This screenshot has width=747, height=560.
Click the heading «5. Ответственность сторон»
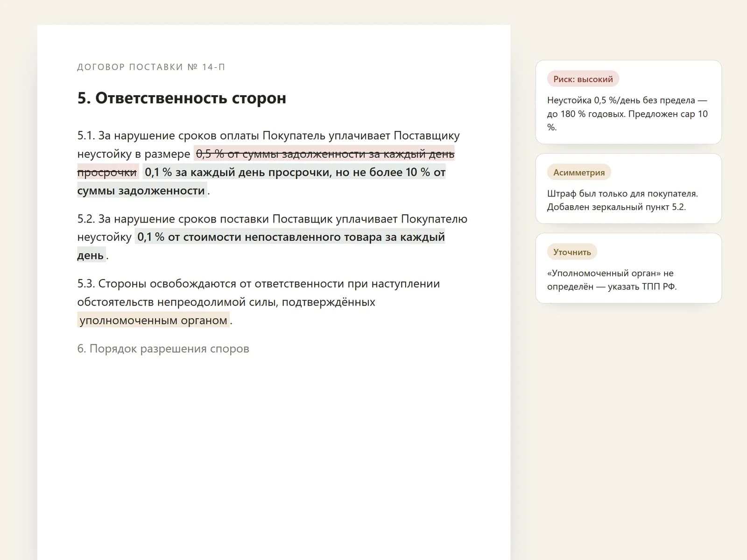click(x=182, y=98)
